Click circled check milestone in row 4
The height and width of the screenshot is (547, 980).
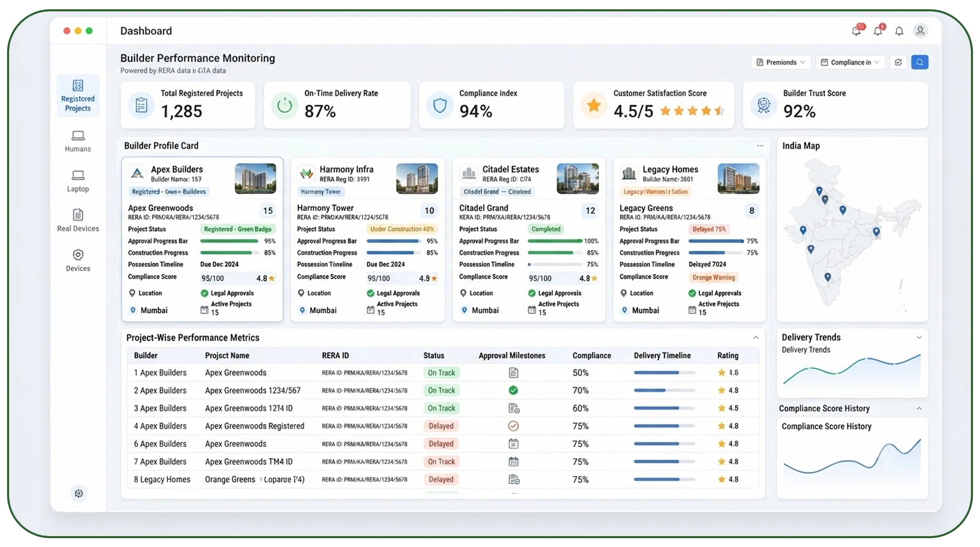point(513,426)
